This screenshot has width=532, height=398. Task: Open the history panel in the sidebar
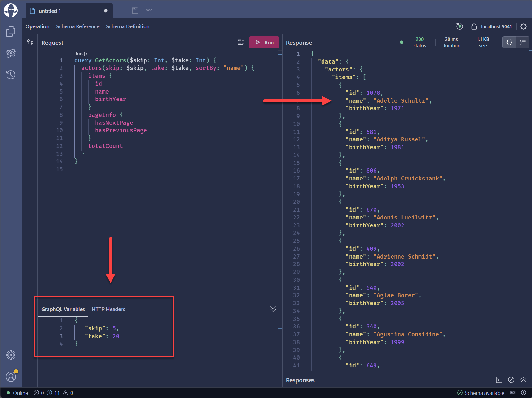coord(11,75)
